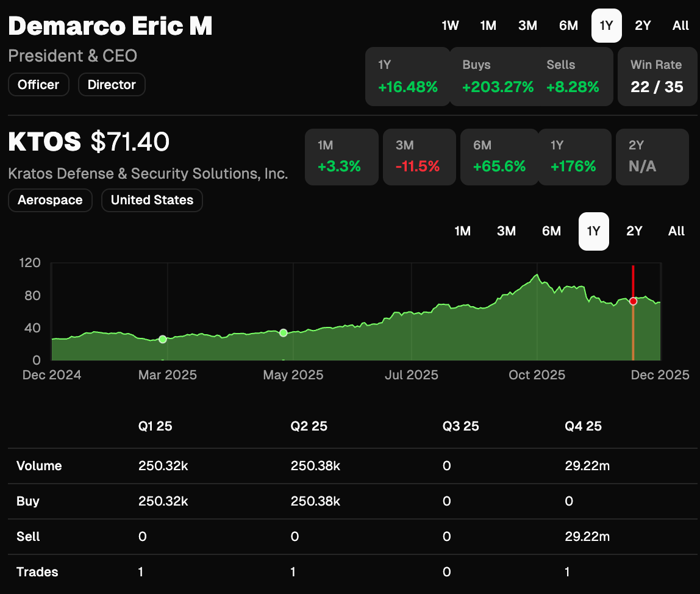700x594 pixels.
Task: Click the Buy row label
Action: point(27,501)
